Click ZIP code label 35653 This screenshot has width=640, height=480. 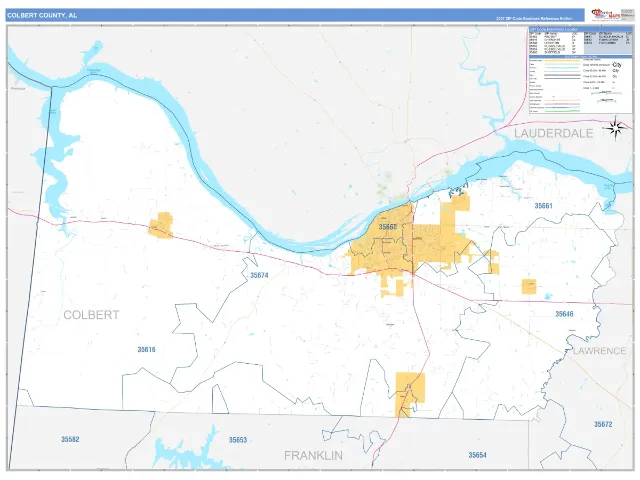coord(238,440)
